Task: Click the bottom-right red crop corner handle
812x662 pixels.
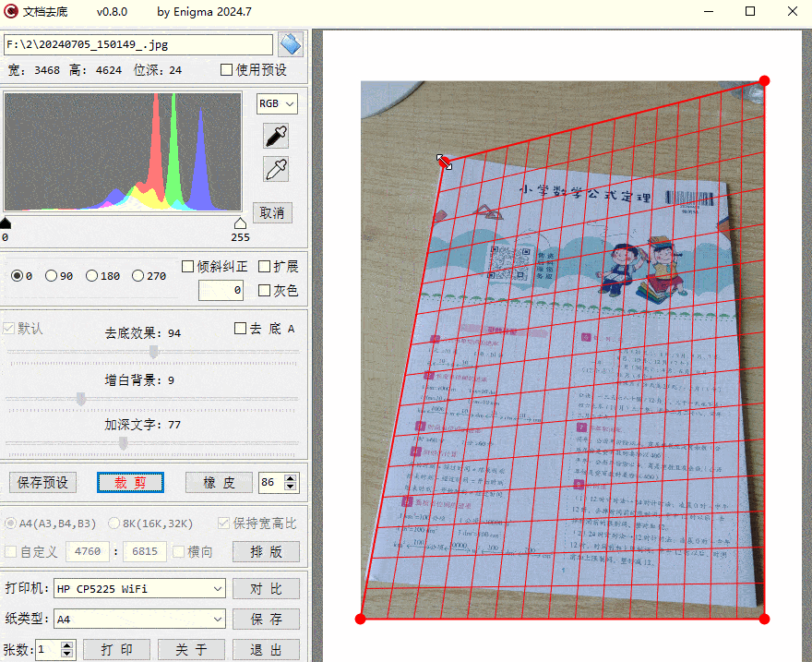Action: pyautogui.click(x=764, y=619)
